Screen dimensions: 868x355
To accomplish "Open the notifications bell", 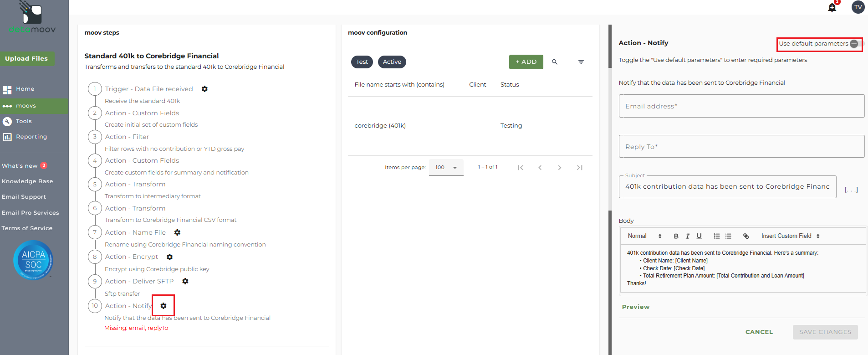I will pos(832,7).
